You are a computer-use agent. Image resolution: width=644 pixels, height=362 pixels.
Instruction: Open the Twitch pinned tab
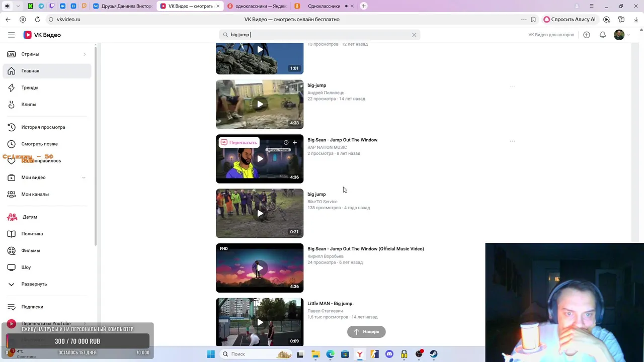(52, 6)
